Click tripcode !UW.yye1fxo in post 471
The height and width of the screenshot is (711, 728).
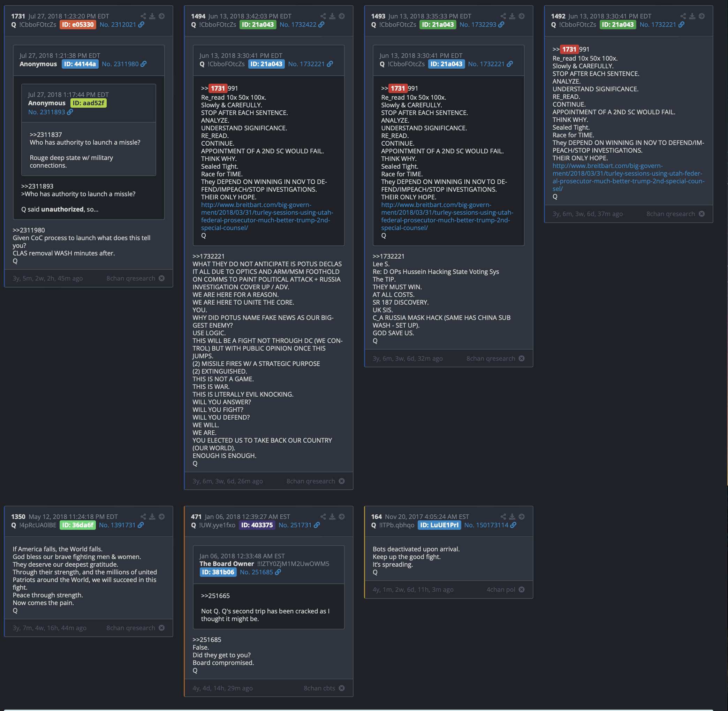tap(217, 525)
